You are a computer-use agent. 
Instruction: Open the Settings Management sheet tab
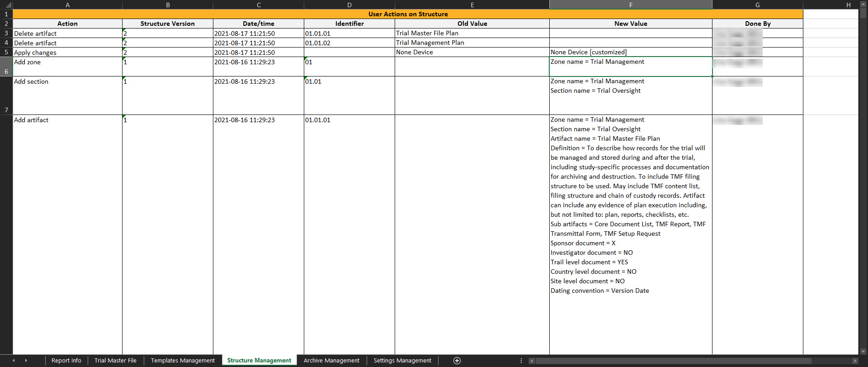(402, 361)
